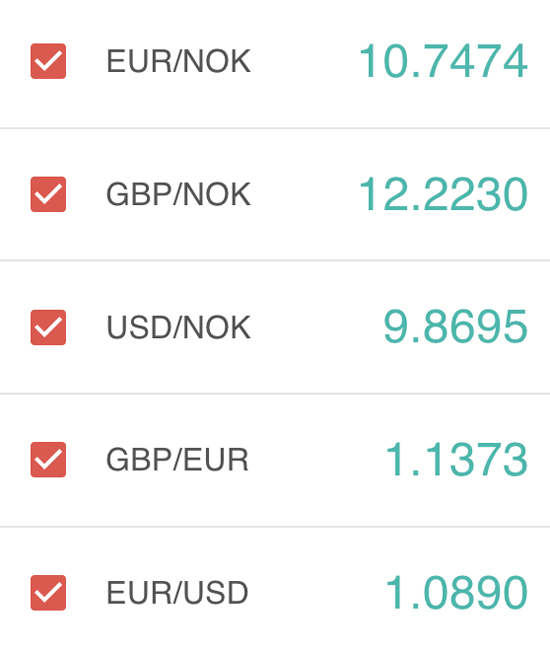Click the EUR/NOK currency pair label

[x=178, y=61]
